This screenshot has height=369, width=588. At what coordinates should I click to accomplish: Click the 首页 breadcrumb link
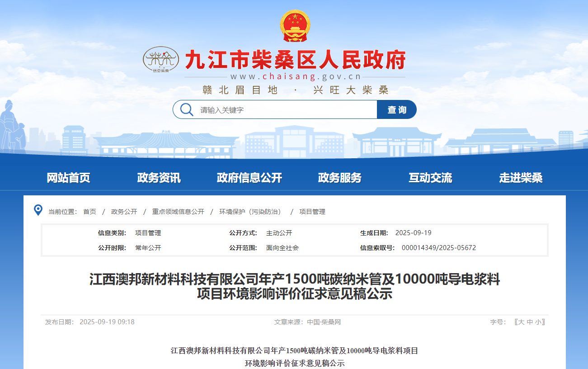[89, 212]
